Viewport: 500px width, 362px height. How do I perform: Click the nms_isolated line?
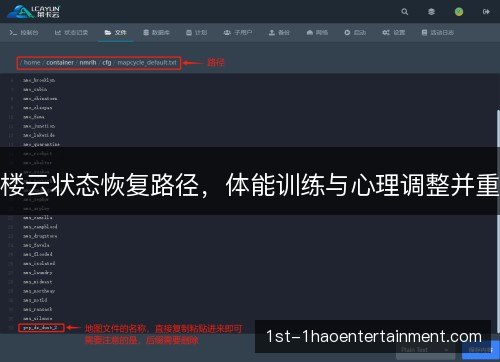(39, 264)
